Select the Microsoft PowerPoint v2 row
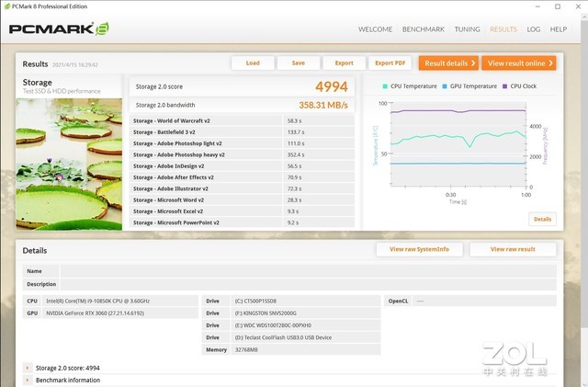The height and width of the screenshot is (387, 588). [x=242, y=222]
